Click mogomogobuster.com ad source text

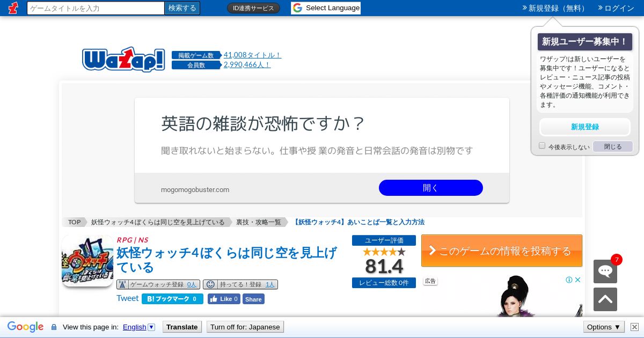pyautogui.click(x=195, y=189)
